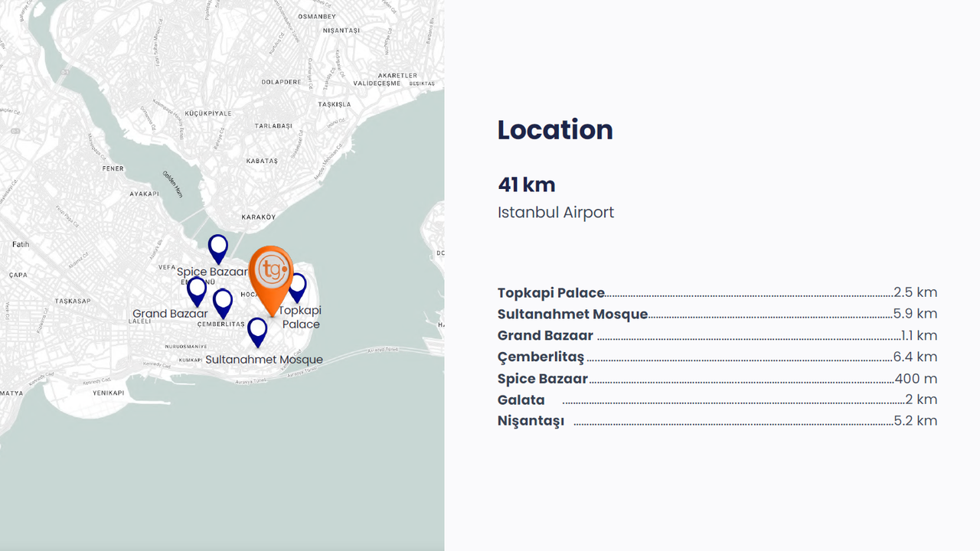This screenshot has height=551, width=980.
Task: Select the Galata entry in the list
Action: pyautogui.click(x=521, y=400)
